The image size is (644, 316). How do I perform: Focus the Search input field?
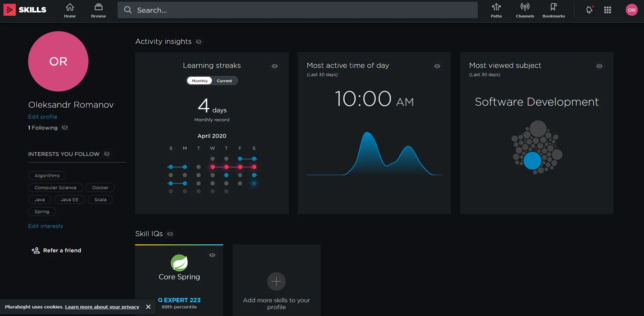click(x=298, y=10)
